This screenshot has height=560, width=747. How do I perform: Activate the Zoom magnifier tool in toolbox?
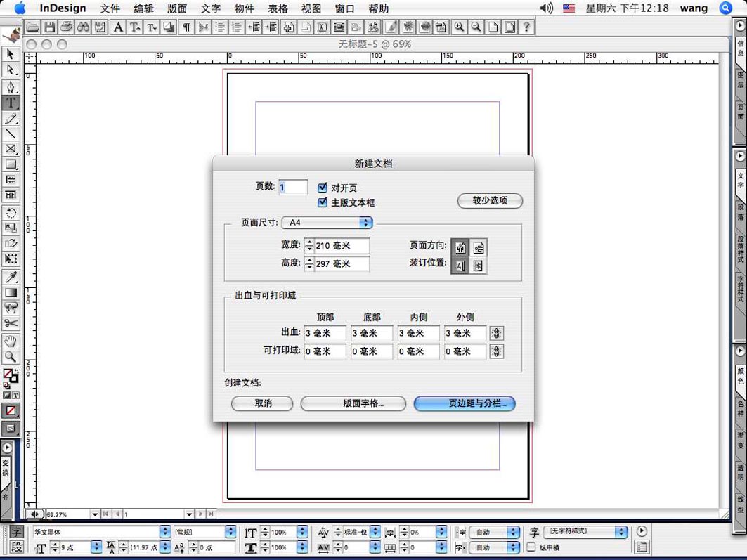[x=11, y=357]
